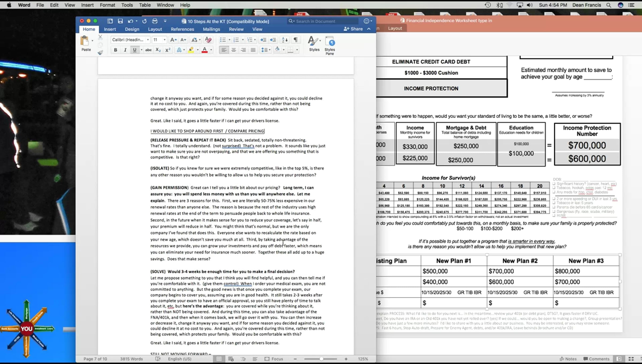Screen dimensions: 642x364
Task: Open the font size dropdown
Action: click(x=165, y=40)
